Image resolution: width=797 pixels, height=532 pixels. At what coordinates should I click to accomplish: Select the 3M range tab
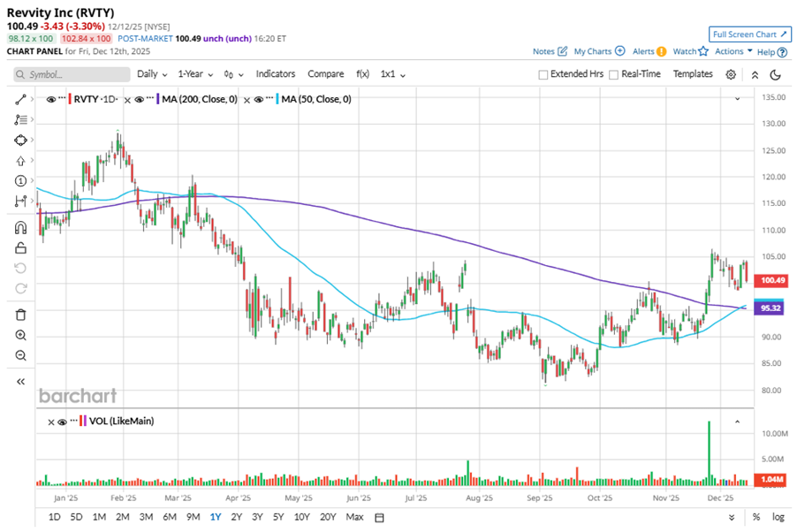pyautogui.click(x=146, y=517)
